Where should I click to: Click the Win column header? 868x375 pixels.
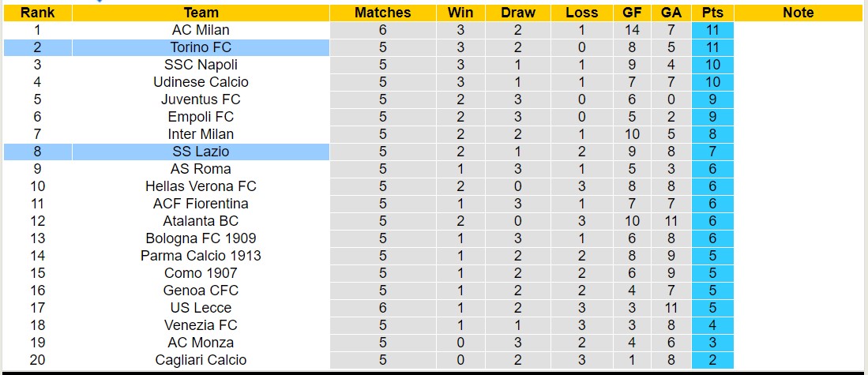(460, 13)
